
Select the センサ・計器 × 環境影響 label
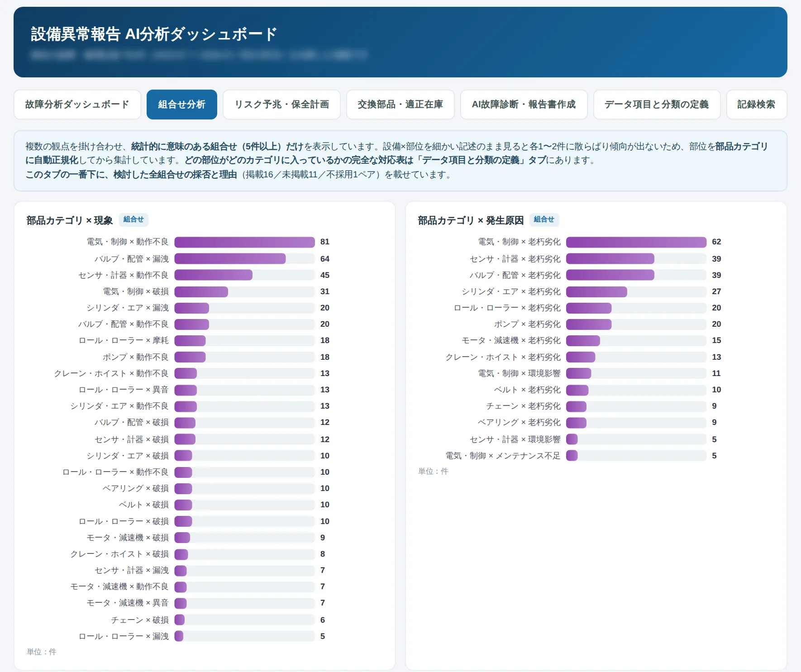515,439
